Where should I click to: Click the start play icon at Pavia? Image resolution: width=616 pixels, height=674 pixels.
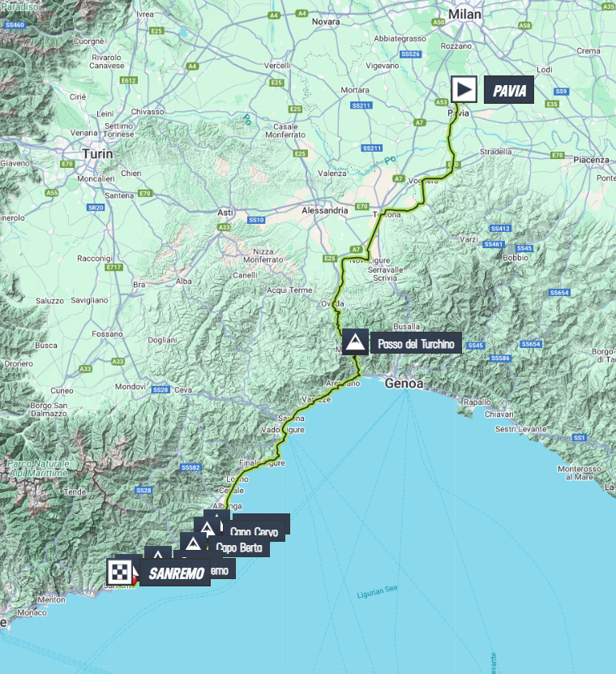[464, 88]
